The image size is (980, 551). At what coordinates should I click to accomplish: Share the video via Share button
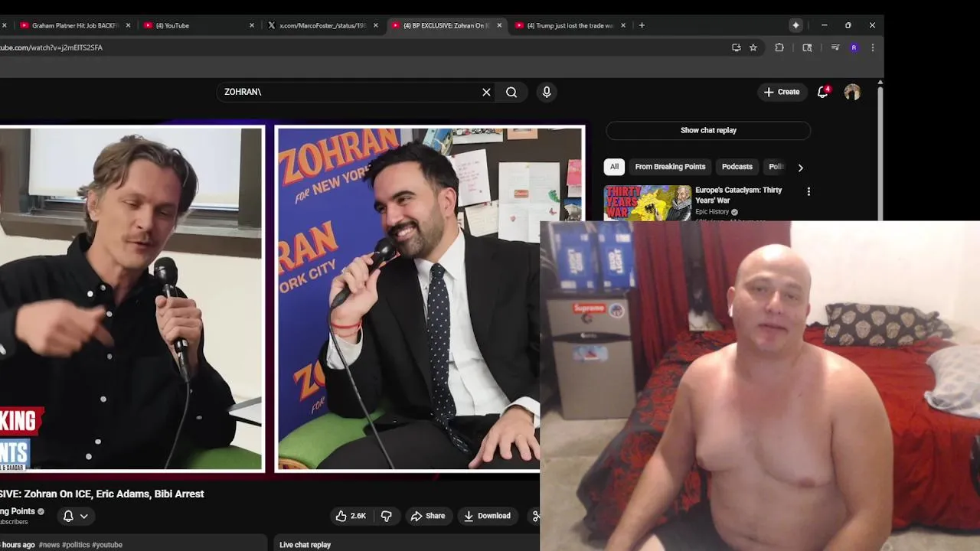427,516
